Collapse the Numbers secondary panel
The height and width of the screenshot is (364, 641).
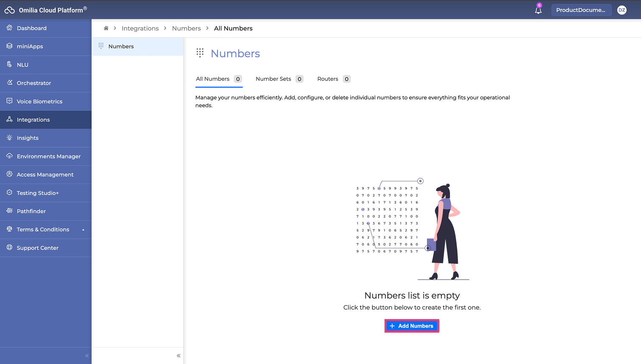(178, 356)
